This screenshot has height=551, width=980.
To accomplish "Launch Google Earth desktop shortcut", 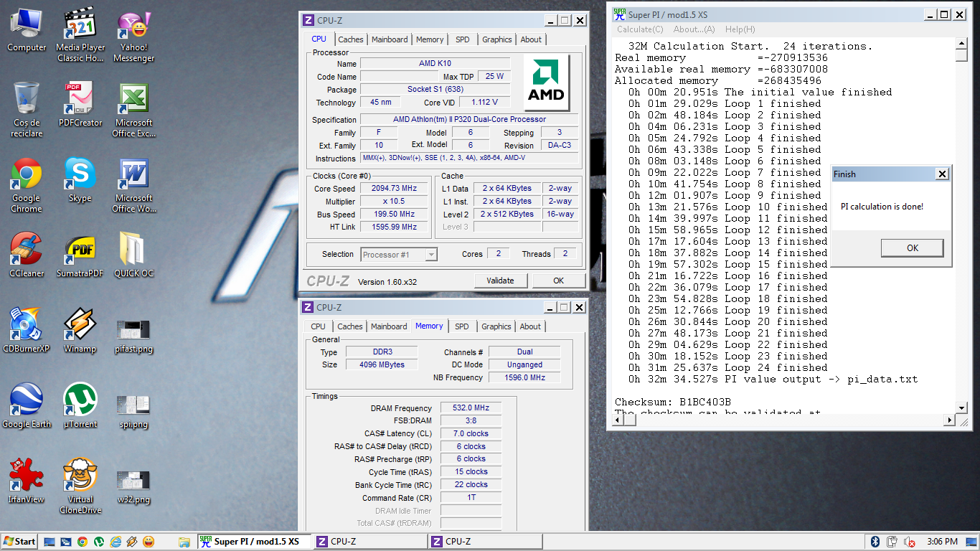I will [27, 407].
